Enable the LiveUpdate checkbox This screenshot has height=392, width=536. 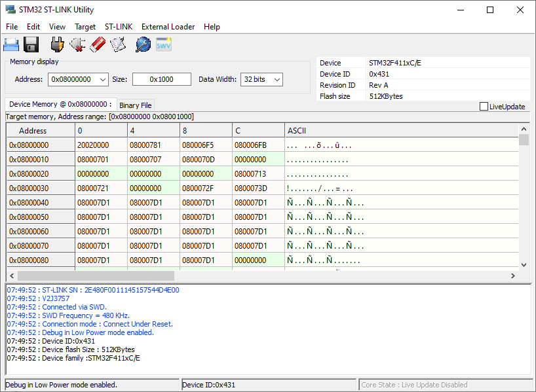click(484, 107)
